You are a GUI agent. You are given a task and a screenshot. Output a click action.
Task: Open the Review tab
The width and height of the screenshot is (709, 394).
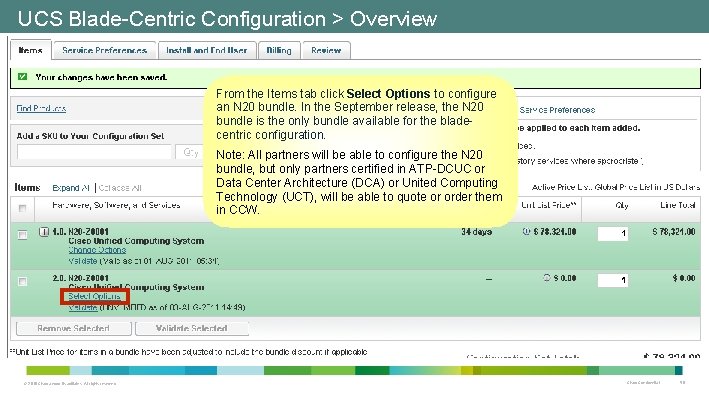pos(326,50)
